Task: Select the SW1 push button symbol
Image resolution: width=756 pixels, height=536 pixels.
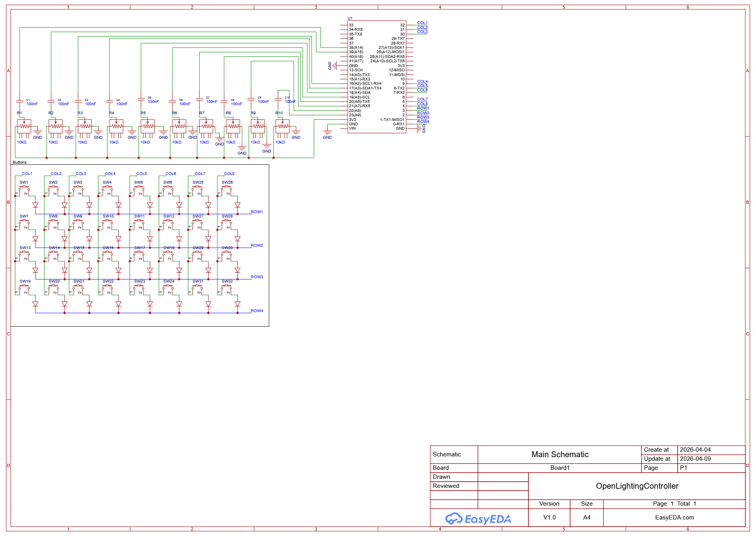Action: [24, 191]
